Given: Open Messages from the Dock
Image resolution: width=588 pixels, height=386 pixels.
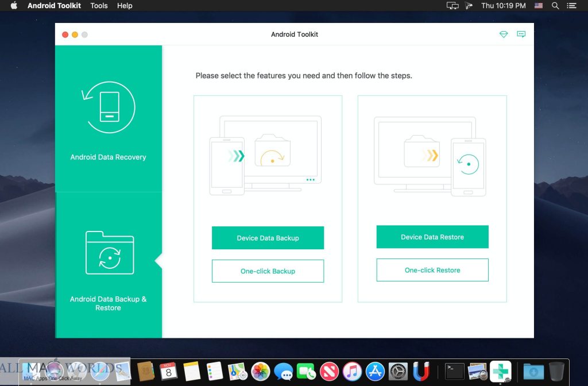Looking at the screenshot, I should click(x=284, y=372).
